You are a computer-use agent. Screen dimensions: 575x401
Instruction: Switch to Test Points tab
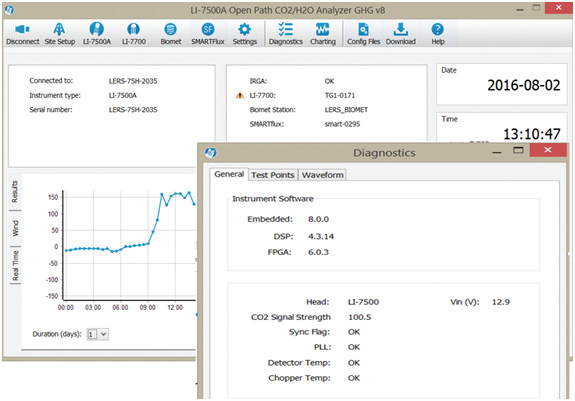272,175
